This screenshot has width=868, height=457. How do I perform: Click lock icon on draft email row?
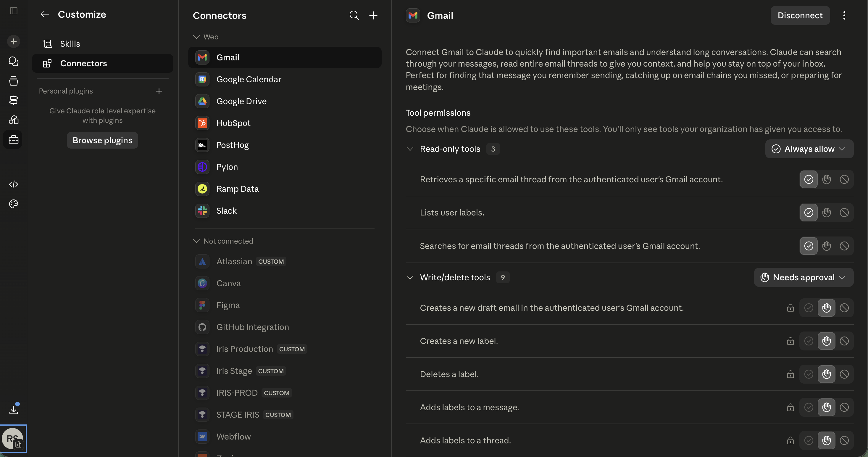(x=790, y=308)
